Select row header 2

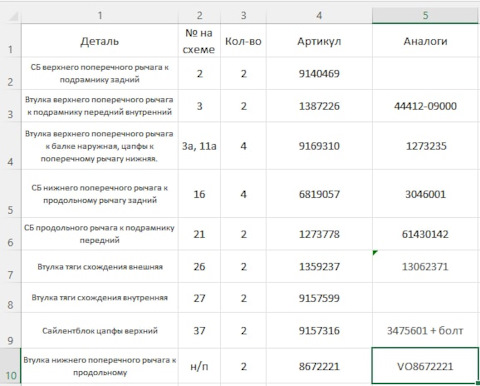[11, 73]
